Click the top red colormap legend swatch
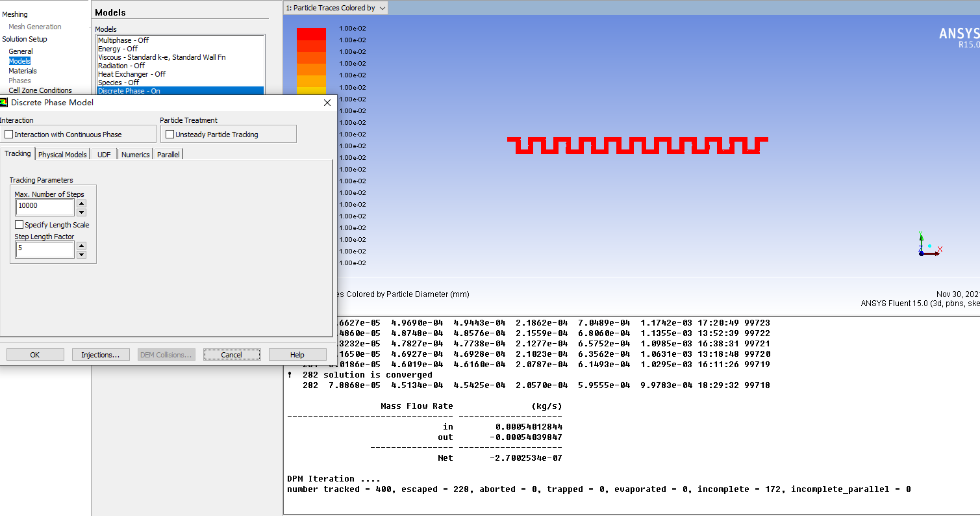Screen dimensions: 980x516 click(311, 34)
